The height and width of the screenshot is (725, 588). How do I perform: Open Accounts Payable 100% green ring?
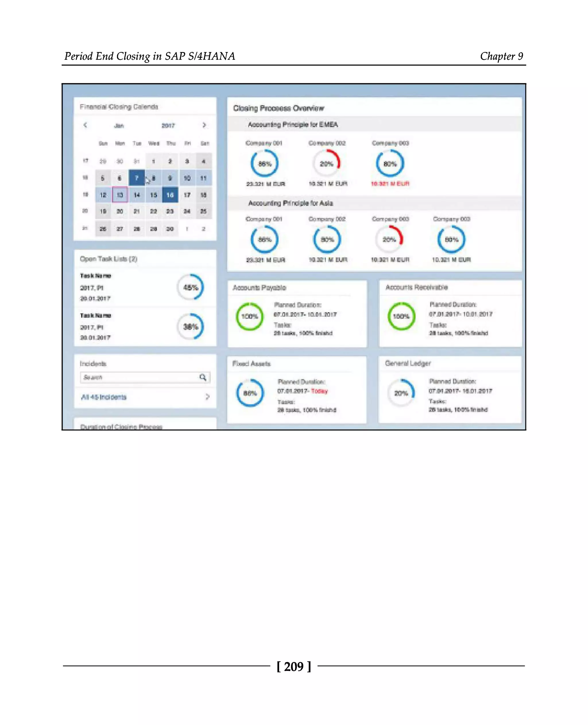point(249,316)
